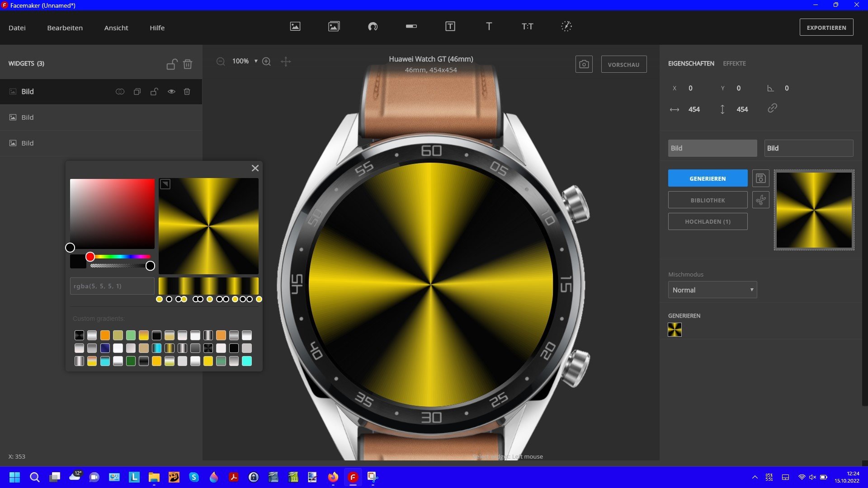Viewport: 868px width, 488px height.
Task: Toggle lock on the selected Bild layer
Action: click(x=154, y=92)
